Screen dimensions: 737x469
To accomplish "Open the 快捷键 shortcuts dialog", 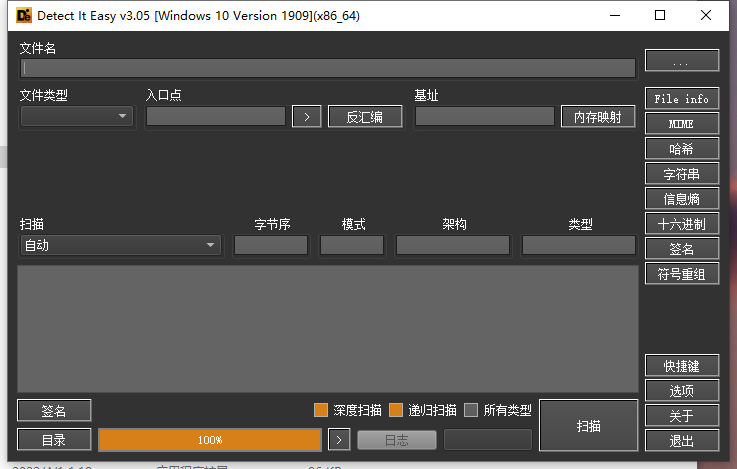I will click(x=682, y=366).
